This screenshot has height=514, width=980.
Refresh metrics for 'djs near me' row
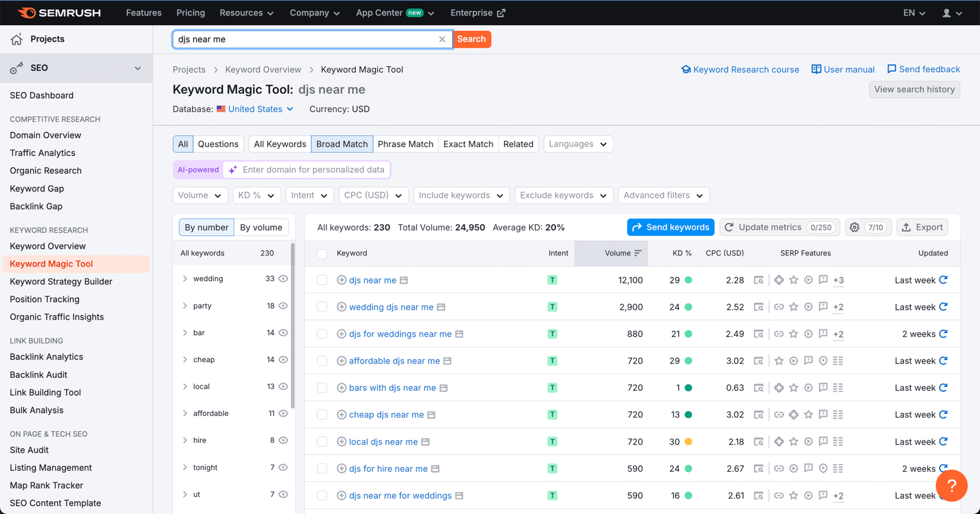[943, 280]
